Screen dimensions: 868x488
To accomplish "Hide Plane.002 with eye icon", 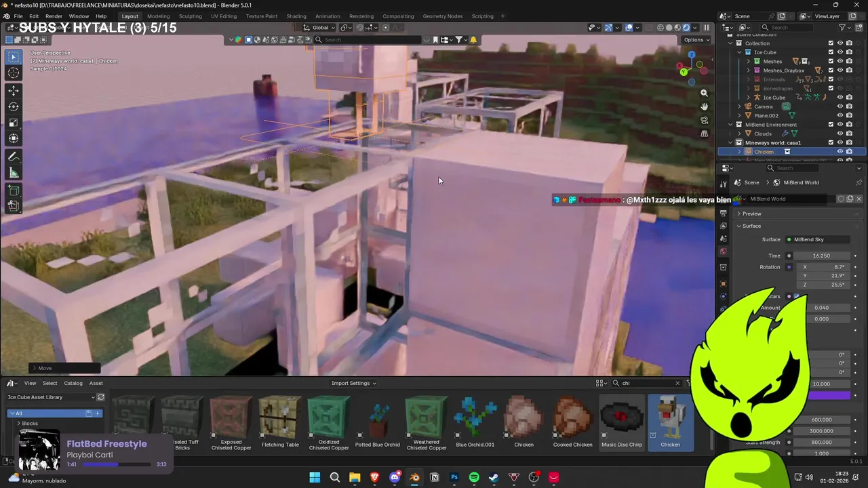I will pos(840,115).
